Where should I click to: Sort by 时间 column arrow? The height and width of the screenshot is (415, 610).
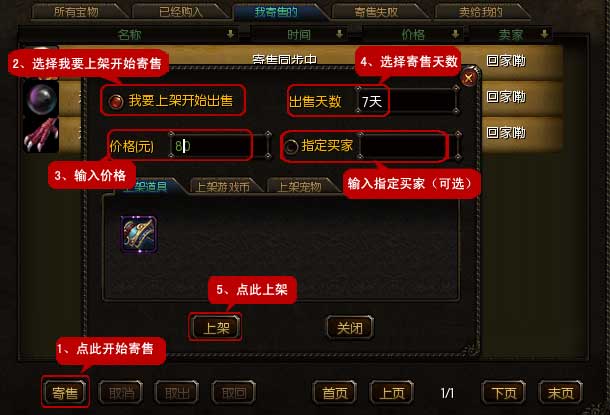click(x=340, y=35)
